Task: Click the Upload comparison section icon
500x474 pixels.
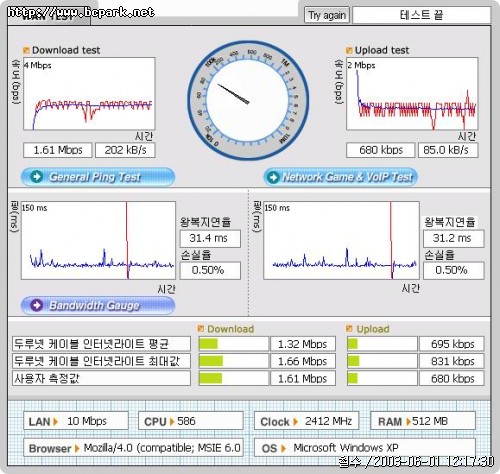Action: (350, 329)
